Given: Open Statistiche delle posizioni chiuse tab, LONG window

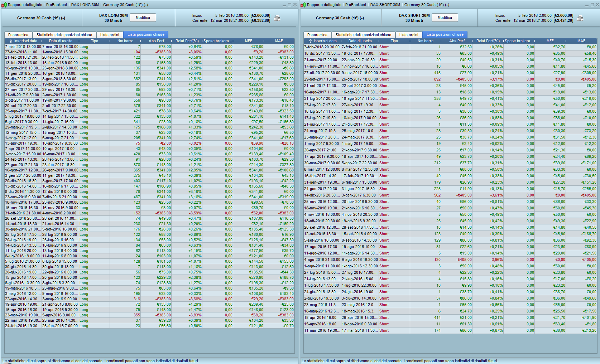Looking at the screenshot, I should click(x=64, y=35).
